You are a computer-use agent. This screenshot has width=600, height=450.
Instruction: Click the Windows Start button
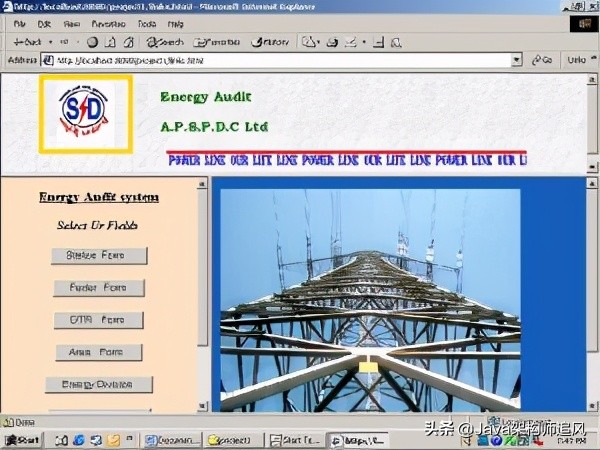22,440
